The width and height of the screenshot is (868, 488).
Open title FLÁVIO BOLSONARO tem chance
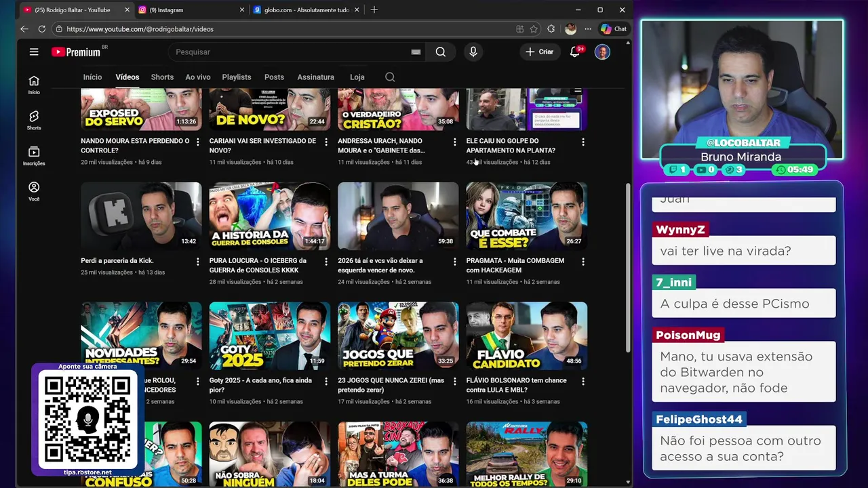pos(516,385)
